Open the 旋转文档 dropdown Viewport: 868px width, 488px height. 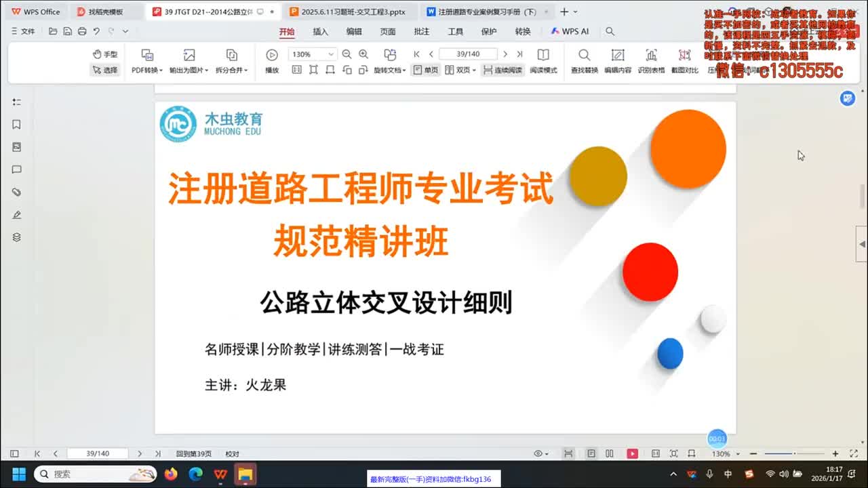390,70
